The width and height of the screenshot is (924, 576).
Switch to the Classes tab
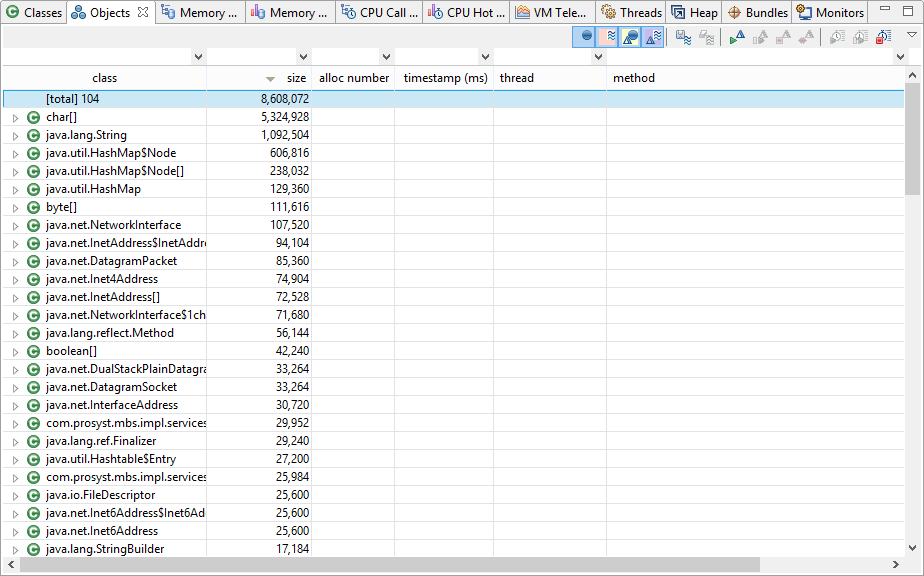coord(34,13)
